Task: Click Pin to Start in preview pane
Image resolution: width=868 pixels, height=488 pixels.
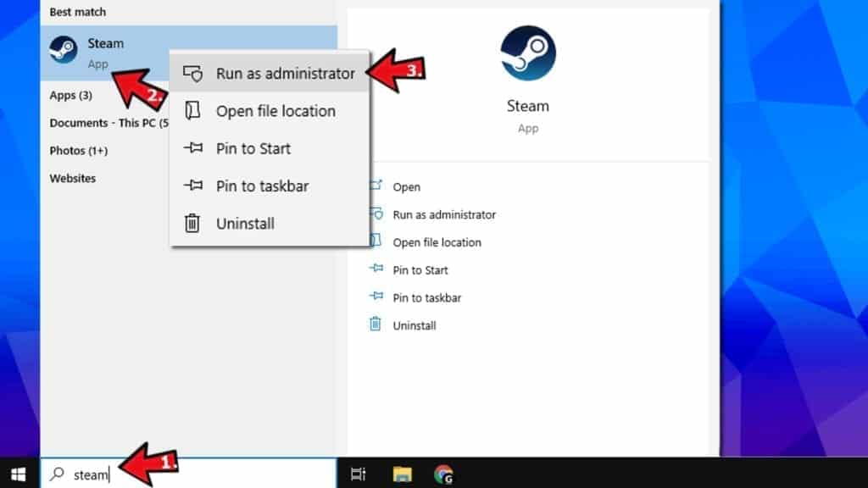Action: click(x=420, y=270)
